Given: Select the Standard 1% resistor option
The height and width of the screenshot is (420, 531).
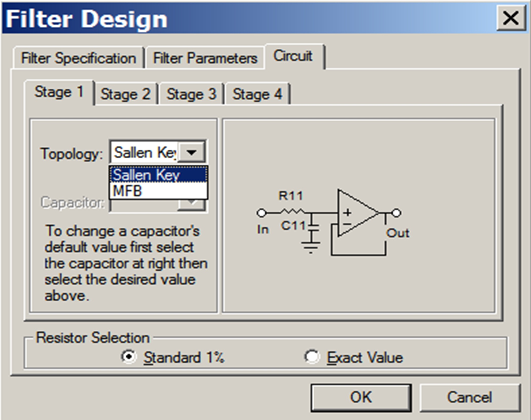Looking at the screenshot, I should (x=130, y=357).
